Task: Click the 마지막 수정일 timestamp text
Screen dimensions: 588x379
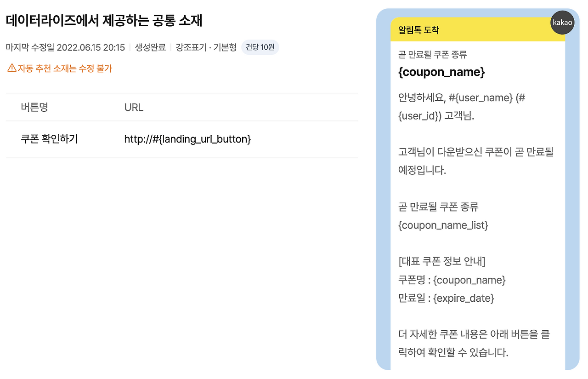Action: click(64, 47)
